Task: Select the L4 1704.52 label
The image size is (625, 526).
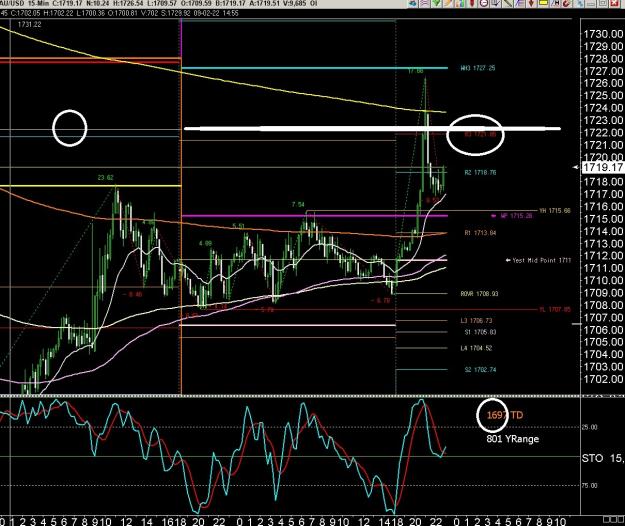Action: click(476, 348)
